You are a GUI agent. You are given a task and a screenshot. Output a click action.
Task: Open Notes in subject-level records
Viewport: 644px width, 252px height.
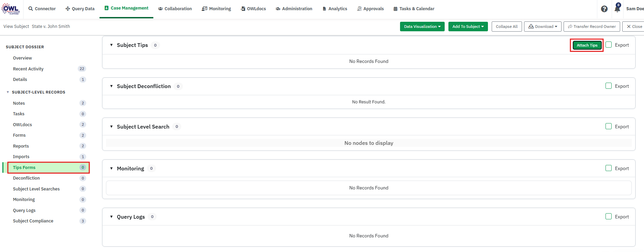click(19, 103)
